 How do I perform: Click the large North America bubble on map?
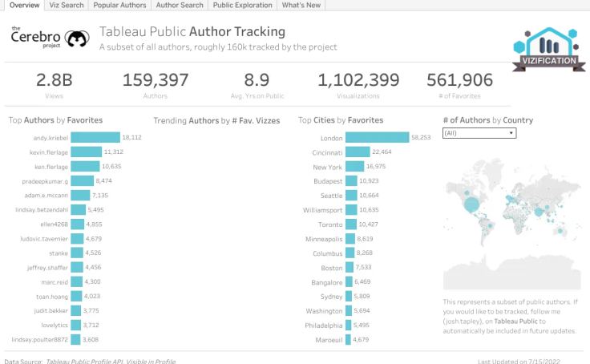tap(471, 204)
